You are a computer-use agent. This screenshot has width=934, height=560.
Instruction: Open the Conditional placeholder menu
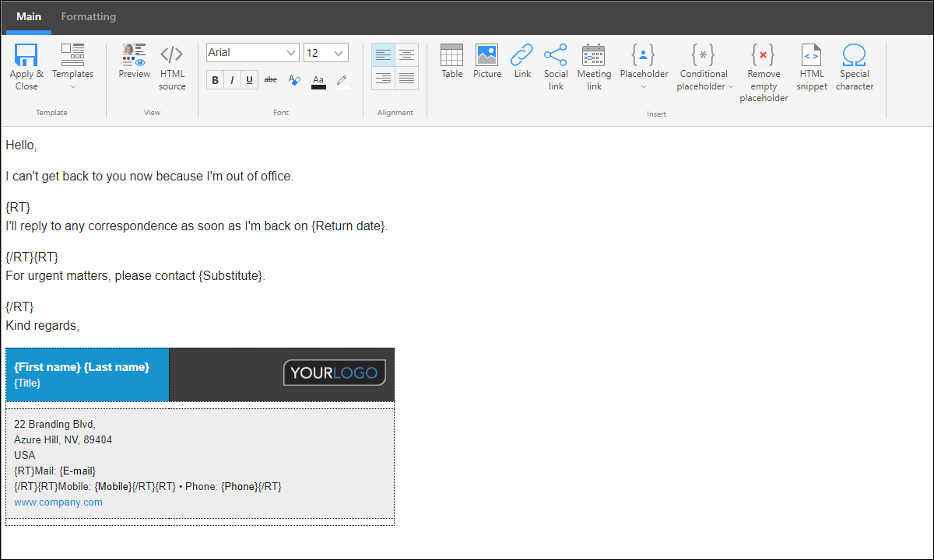click(x=704, y=67)
